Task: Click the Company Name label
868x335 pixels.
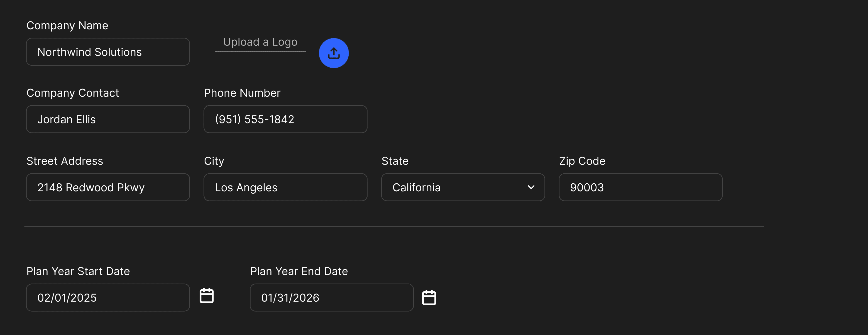Action: pos(67,26)
